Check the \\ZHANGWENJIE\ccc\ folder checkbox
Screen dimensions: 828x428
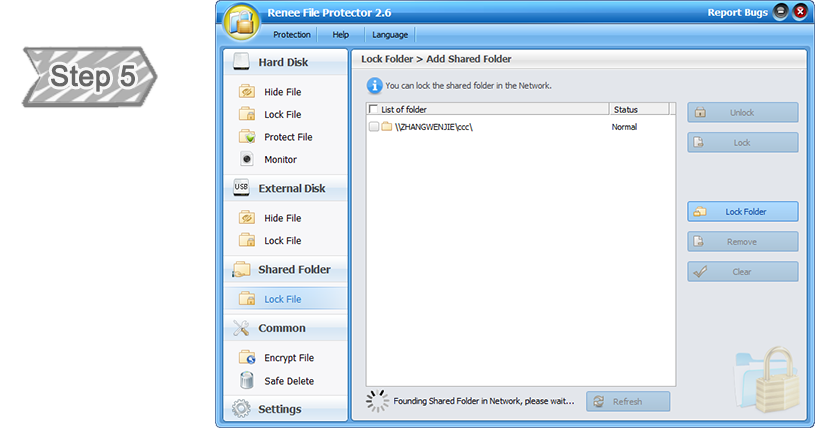(374, 127)
